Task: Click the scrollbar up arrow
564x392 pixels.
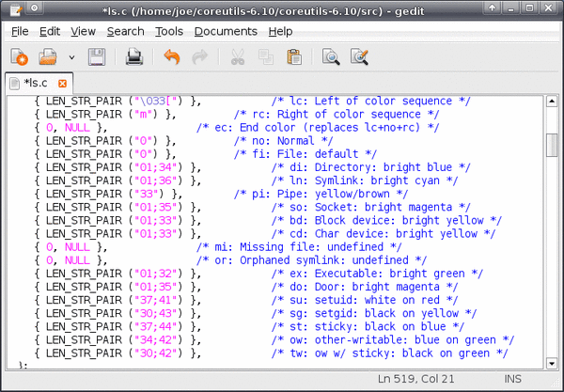Action: (x=552, y=102)
